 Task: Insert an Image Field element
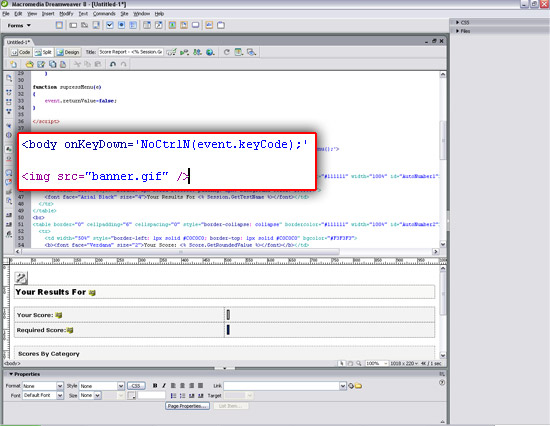(x=172, y=25)
